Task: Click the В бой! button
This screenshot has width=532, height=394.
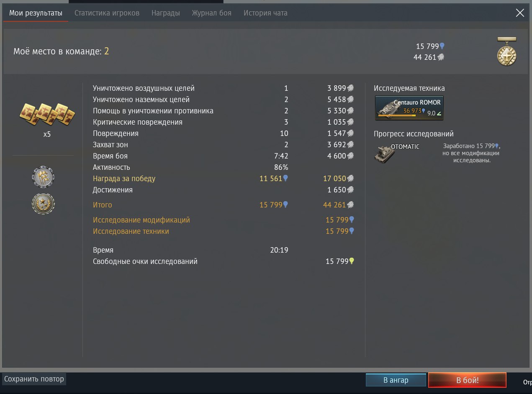Action: point(467,380)
